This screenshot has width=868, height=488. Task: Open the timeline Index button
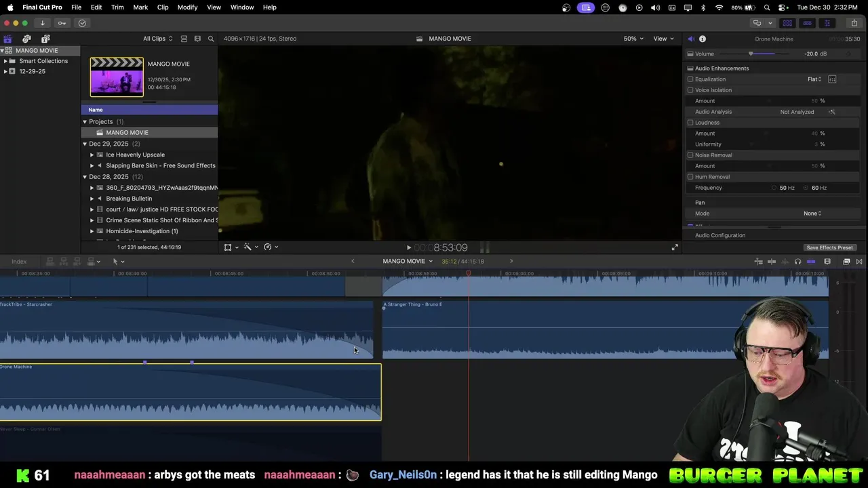point(19,262)
